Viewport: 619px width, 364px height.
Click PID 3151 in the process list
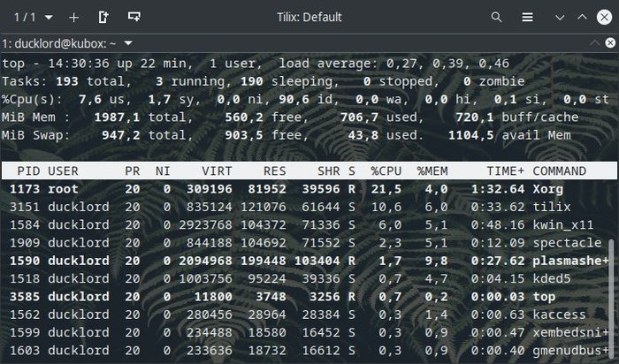click(25, 207)
